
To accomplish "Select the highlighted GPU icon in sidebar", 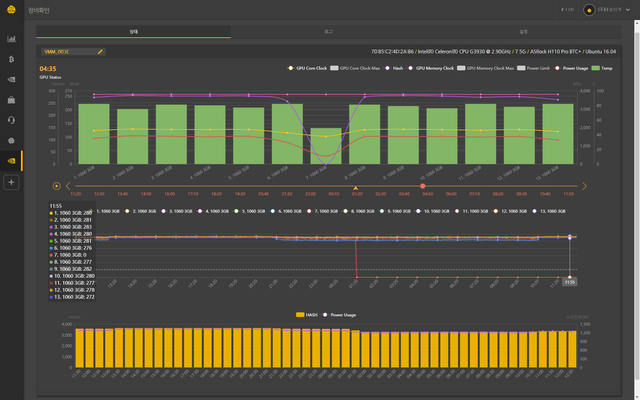I will pyautogui.click(x=11, y=161).
